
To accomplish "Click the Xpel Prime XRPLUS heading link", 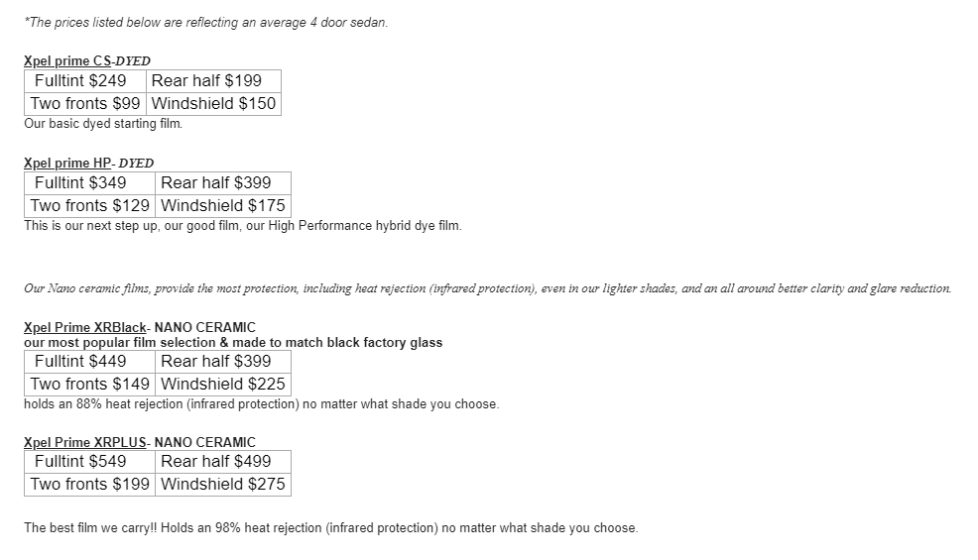I will [x=85, y=442].
